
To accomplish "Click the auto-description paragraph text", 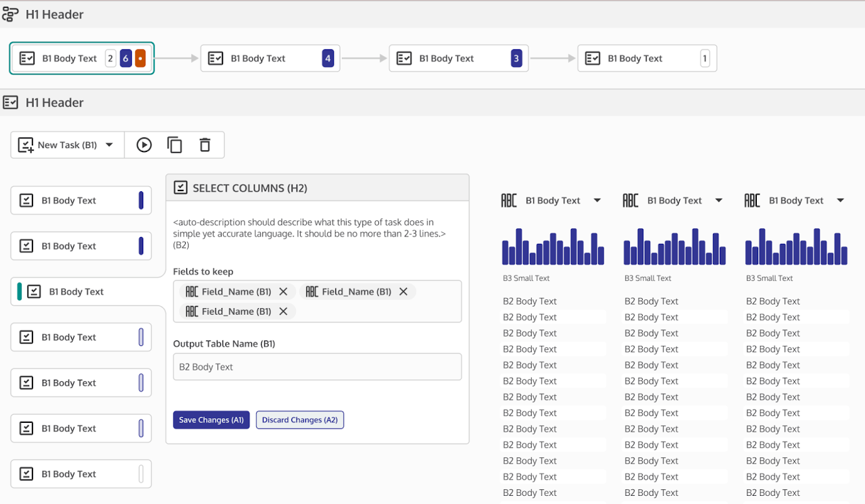I will (310, 233).
